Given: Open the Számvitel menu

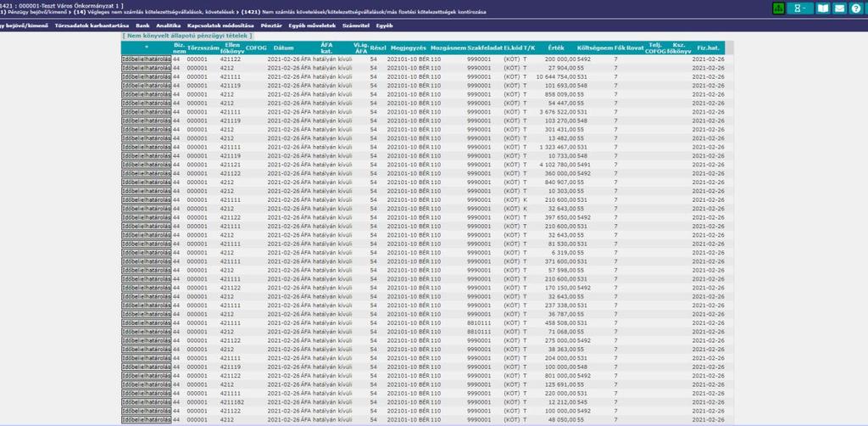Looking at the screenshot, I should pyautogui.click(x=356, y=25).
